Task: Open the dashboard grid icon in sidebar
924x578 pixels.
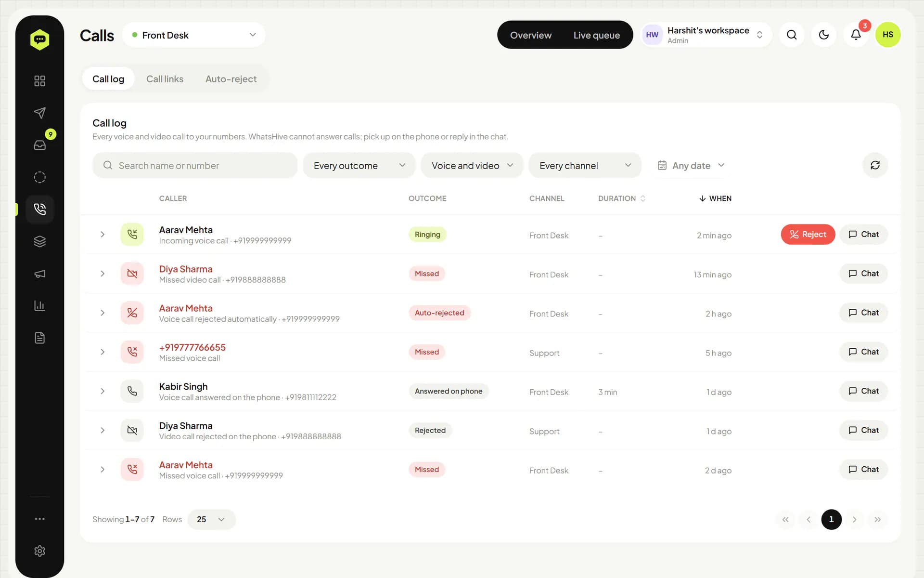Action: coord(39,81)
